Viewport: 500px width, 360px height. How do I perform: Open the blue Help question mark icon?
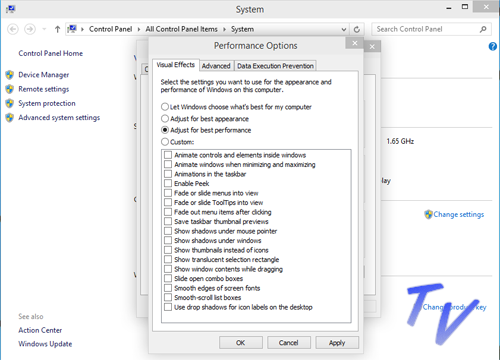pos(492,46)
